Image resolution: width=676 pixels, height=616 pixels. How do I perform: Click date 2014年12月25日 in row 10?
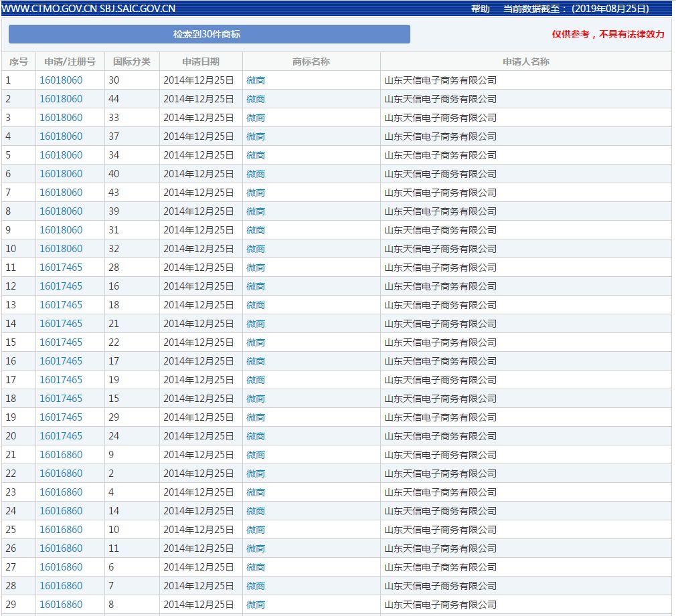199,249
